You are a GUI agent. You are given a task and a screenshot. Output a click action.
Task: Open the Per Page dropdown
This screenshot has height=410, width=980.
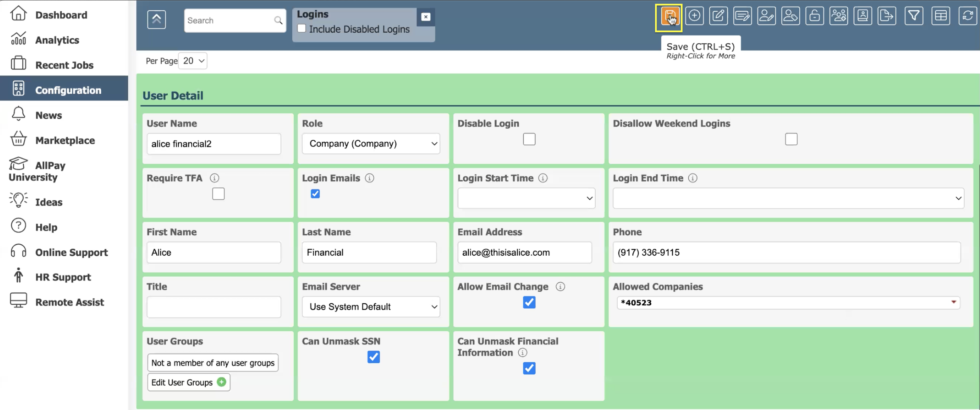[193, 61]
